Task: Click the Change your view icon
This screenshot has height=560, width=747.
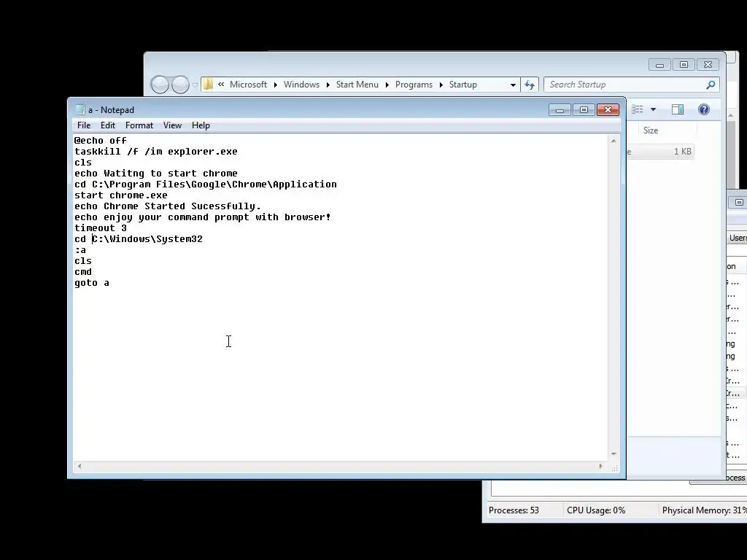Action: (638, 109)
